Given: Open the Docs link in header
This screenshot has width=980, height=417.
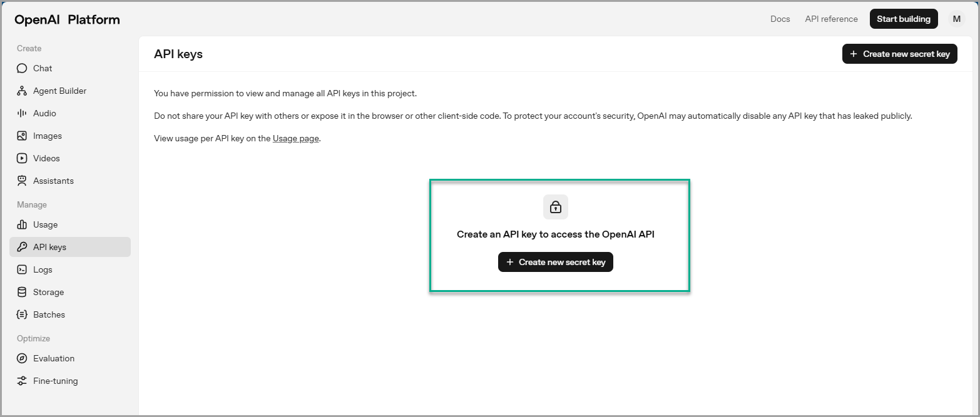Looking at the screenshot, I should pos(780,19).
